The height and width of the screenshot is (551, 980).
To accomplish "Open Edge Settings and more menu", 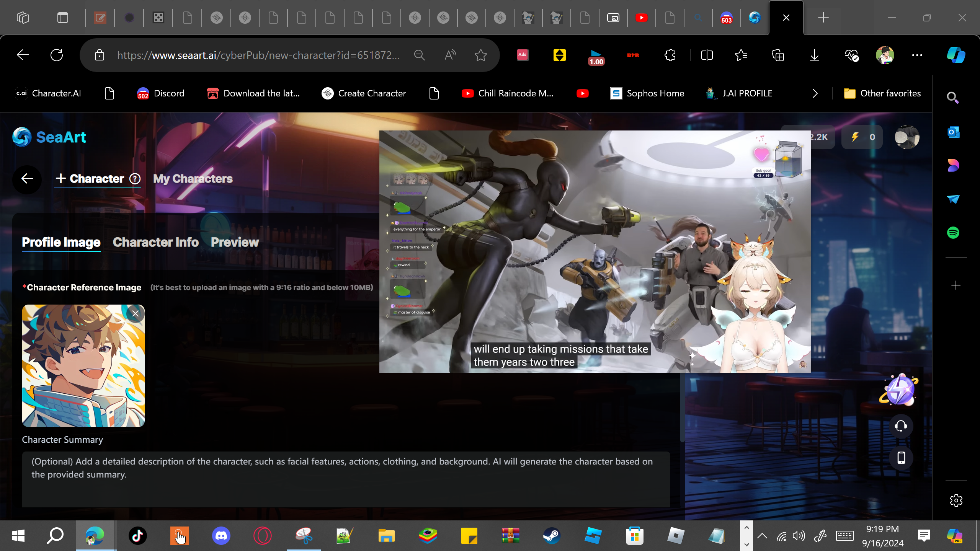I will (x=917, y=55).
